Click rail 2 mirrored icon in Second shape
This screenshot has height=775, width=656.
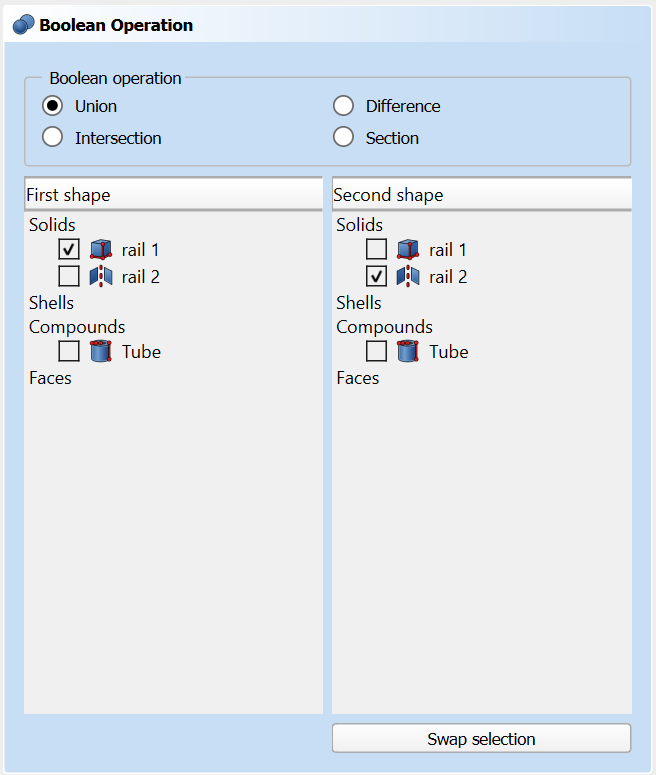[408, 276]
